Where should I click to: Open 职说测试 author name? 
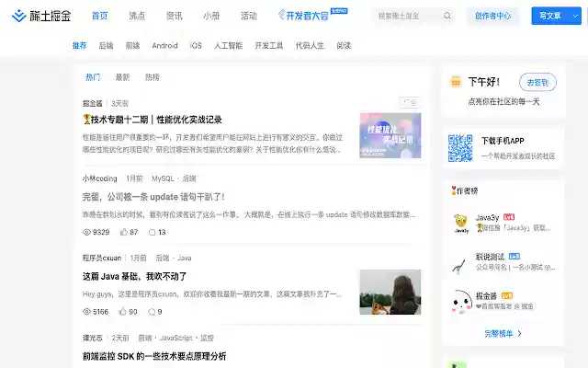[x=490, y=257]
